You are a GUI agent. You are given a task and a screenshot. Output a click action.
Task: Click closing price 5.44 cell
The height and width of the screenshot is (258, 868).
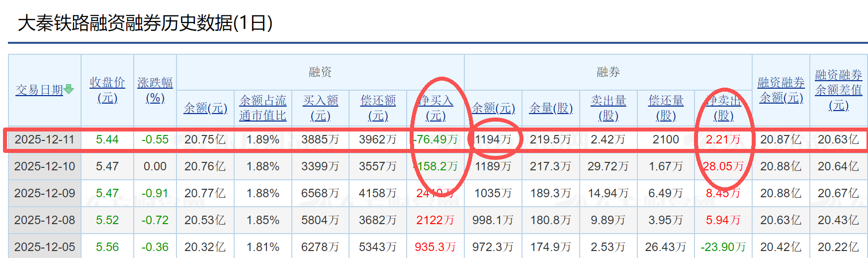click(x=107, y=139)
